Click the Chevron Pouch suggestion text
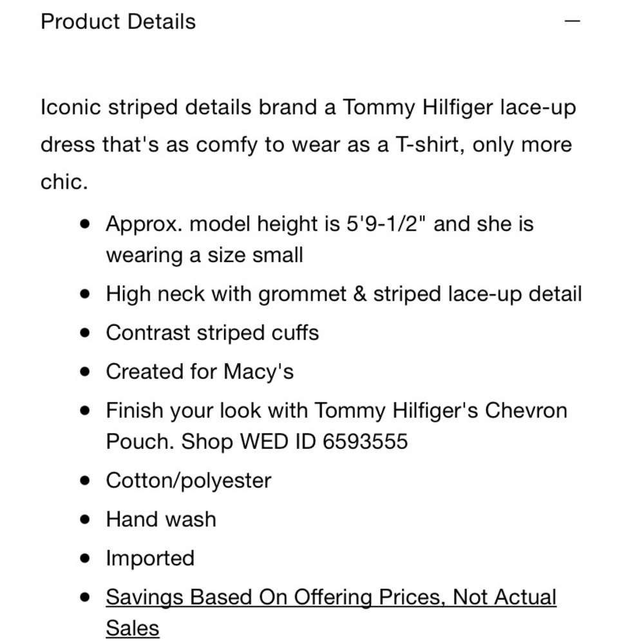 tap(337, 426)
